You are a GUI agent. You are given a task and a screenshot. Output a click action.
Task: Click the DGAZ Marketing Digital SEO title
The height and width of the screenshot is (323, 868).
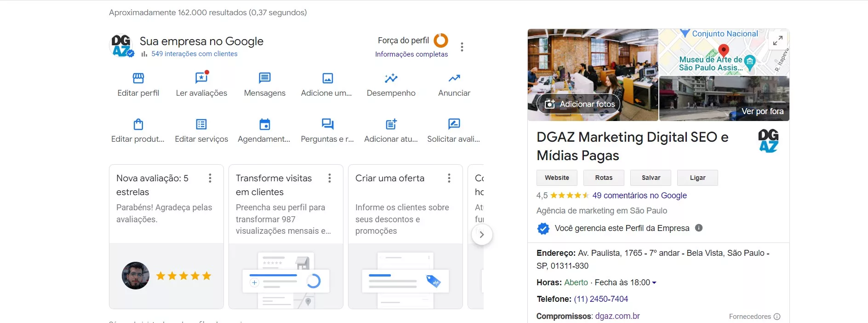[633, 146]
